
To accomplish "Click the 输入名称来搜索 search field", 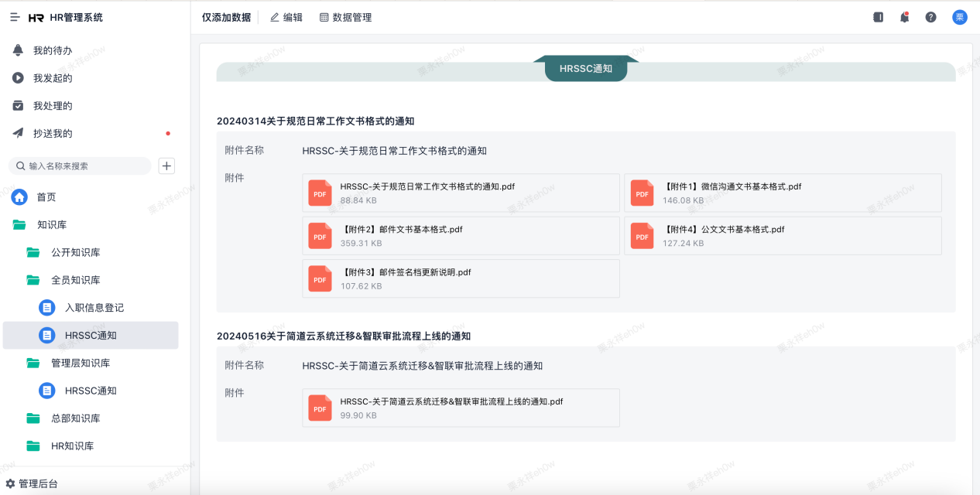I will [85, 166].
